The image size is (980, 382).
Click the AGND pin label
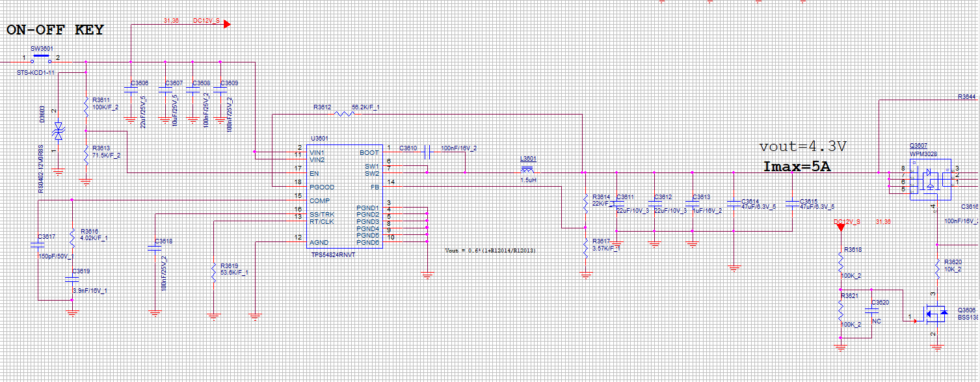coord(319,242)
